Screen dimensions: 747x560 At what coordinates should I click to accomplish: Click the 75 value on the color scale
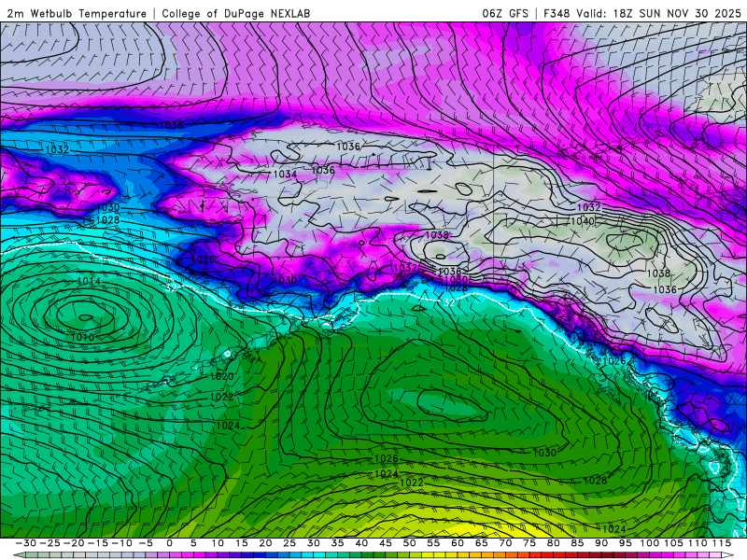tap(529, 543)
